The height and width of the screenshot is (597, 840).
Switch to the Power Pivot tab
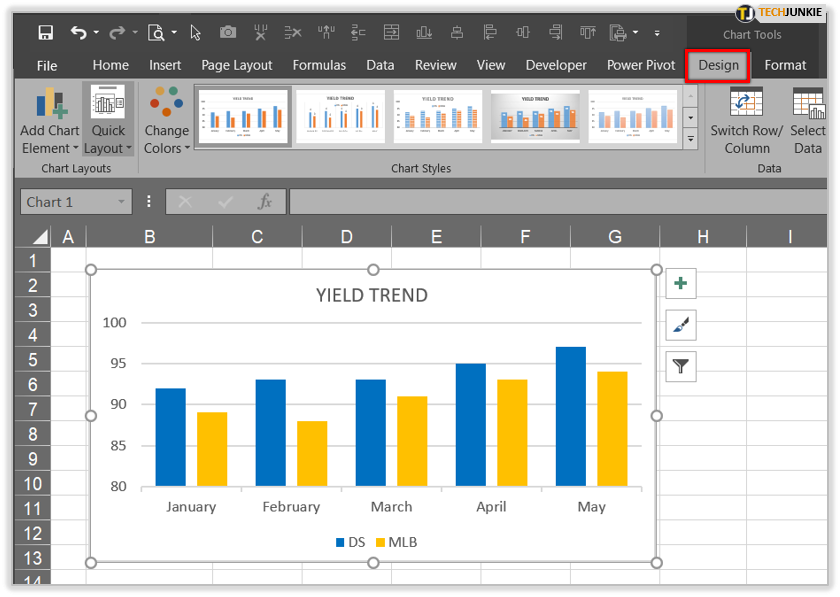[x=641, y=65]
